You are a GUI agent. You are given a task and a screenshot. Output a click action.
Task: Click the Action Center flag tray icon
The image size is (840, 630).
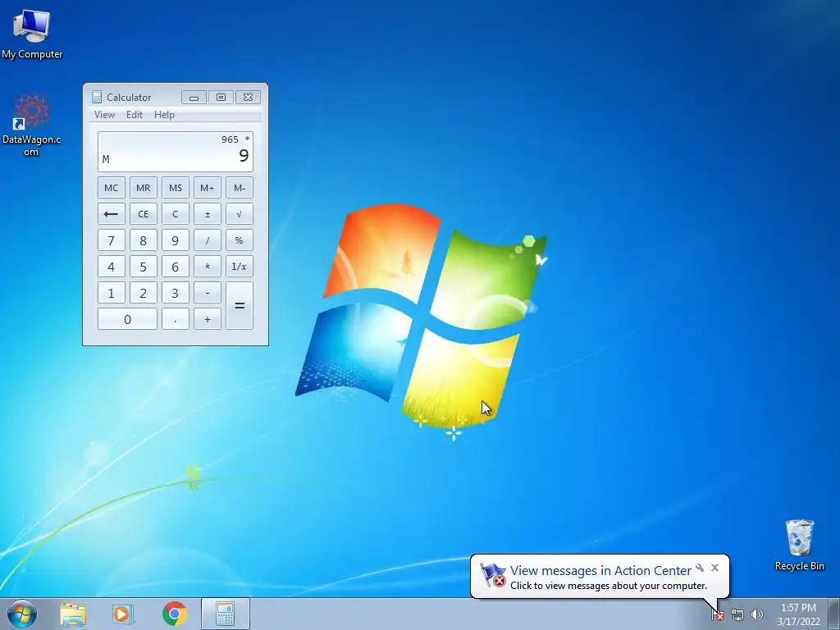(717, 615)
